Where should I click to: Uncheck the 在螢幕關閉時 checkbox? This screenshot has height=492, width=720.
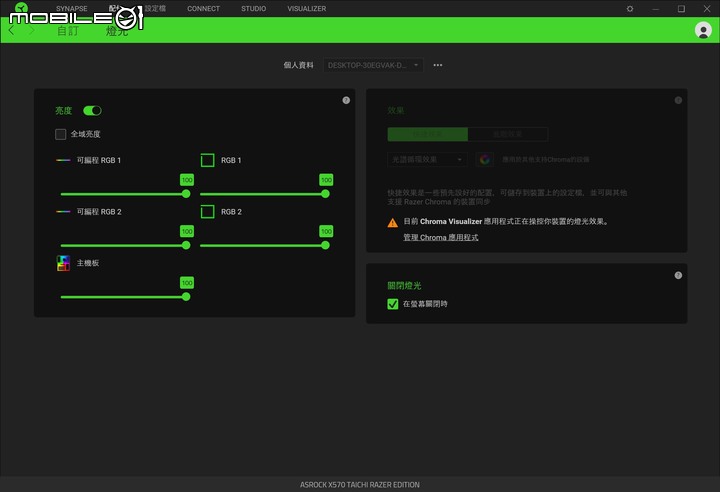(393, 304)
